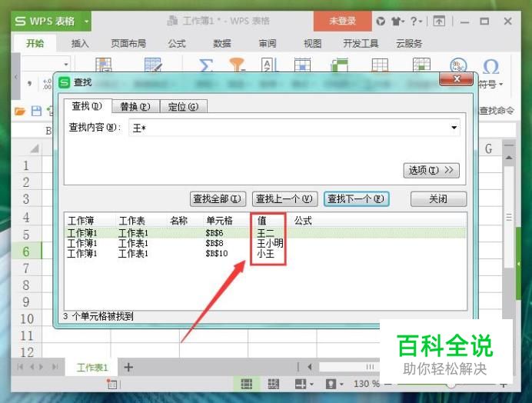Open the 审阅 ribbon tab
Image resolution: width=532 pixels, height=403 pixels.
[x=268, y=44]
